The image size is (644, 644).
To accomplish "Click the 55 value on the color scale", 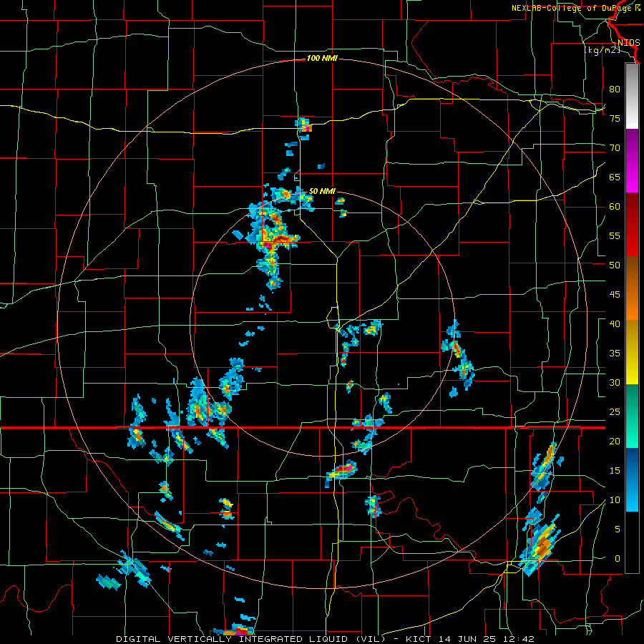I will (615, 236).
